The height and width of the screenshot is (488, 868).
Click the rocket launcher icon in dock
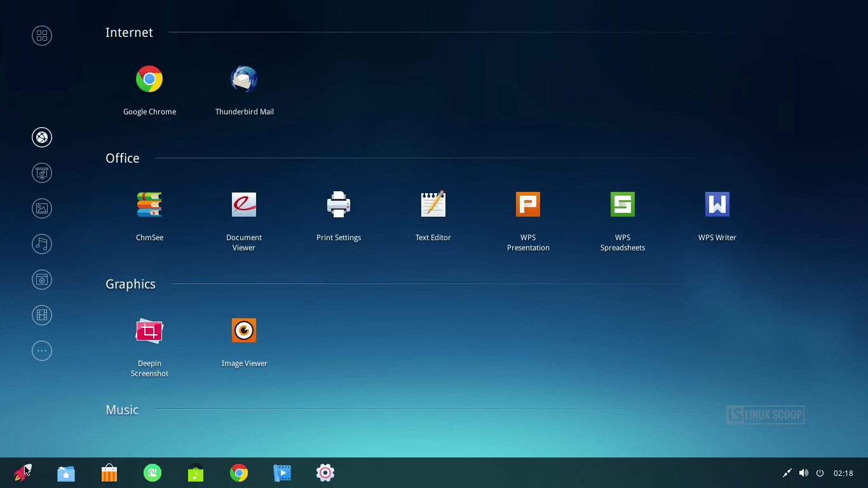click(22, 473)
